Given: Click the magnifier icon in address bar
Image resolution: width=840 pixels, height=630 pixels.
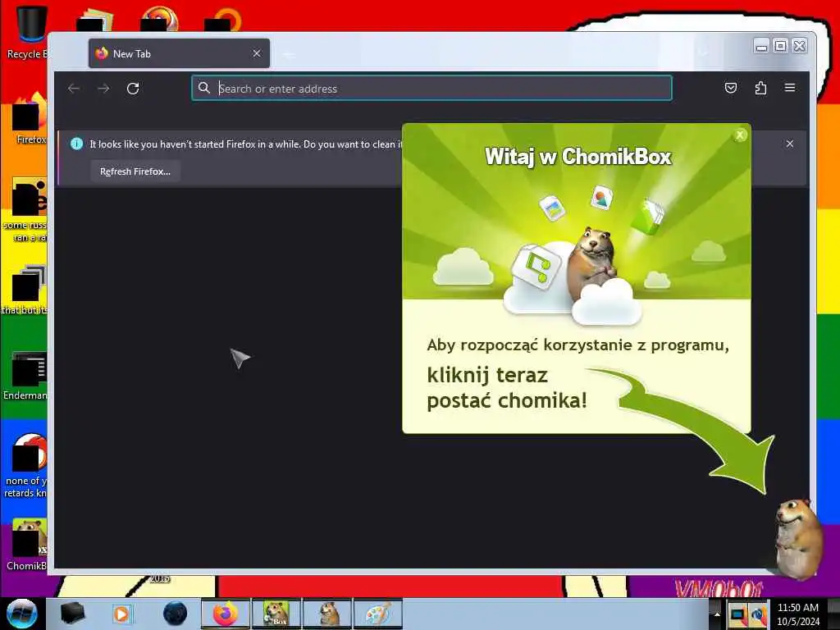Looking at the screenshot, I should (204, 88).
